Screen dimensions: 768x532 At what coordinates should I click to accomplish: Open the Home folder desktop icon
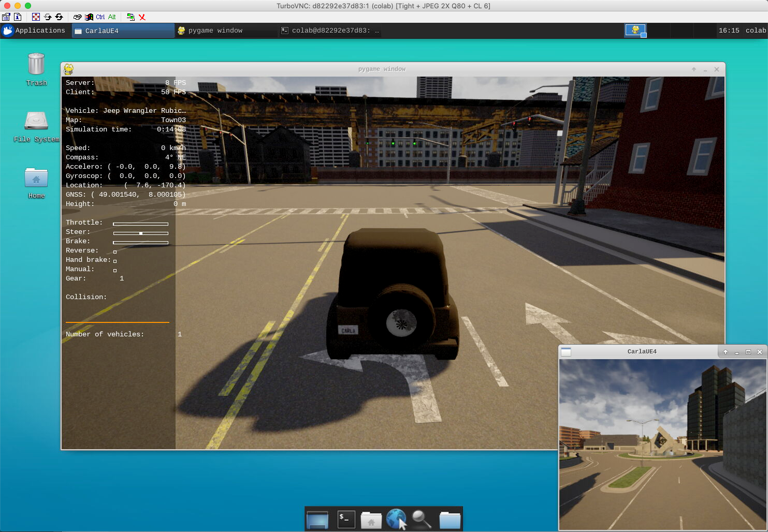(36, 183)
